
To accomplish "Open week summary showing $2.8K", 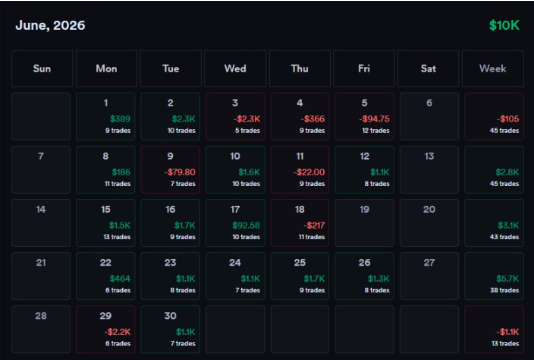I will 494,170.
